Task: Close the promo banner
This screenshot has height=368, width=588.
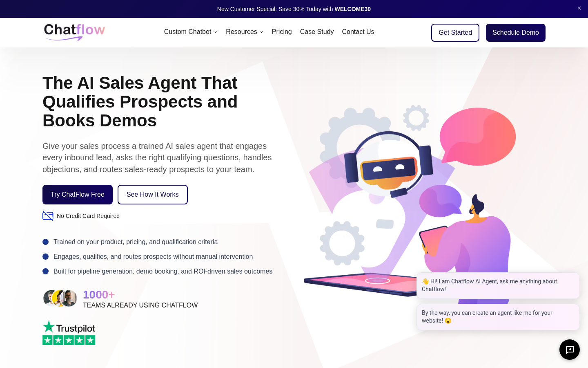Action: (x=579, y=8)
